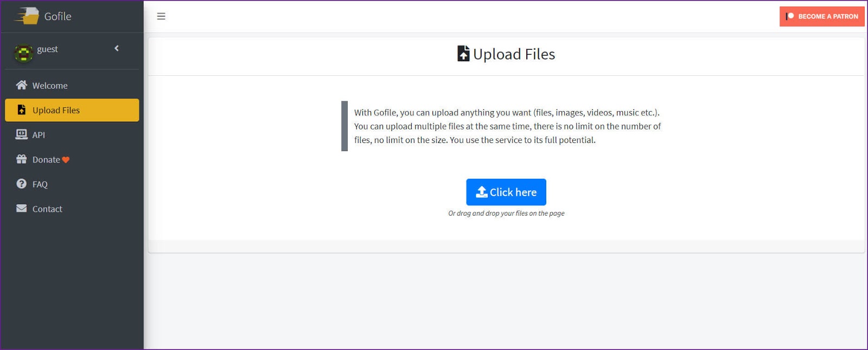This screenshot has height=350, width=868.
Task: Open the Welcome menu item
Action: coord(50,86)
